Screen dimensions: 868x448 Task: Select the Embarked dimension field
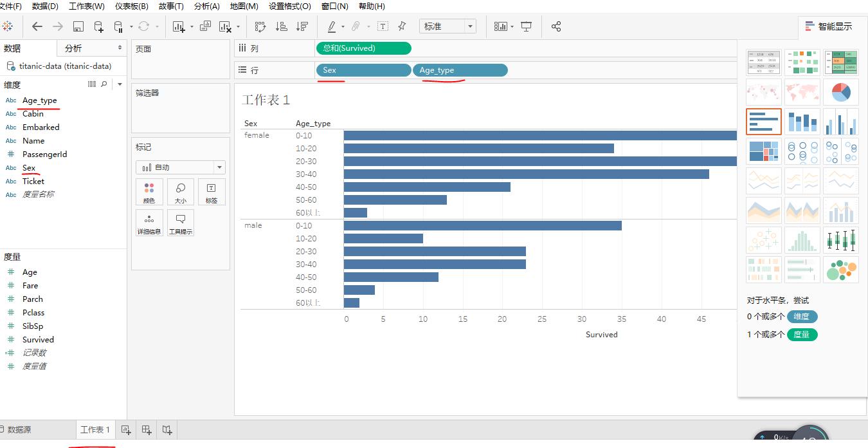click(x=41, y=127)
